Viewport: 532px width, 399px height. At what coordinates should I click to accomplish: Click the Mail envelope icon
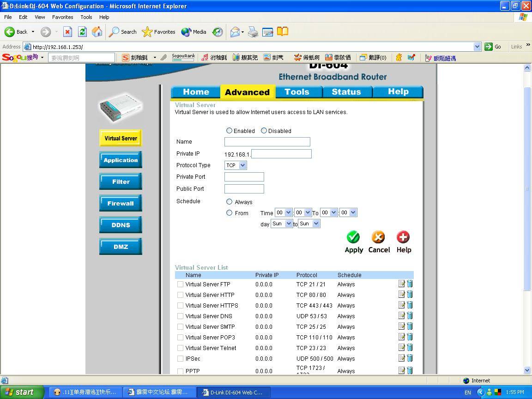tap(235, 32)
